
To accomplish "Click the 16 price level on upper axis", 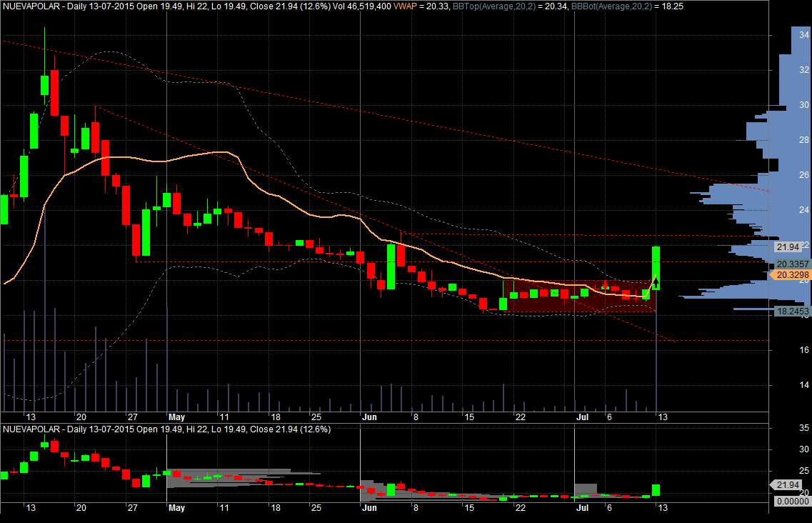I will 803,350.
